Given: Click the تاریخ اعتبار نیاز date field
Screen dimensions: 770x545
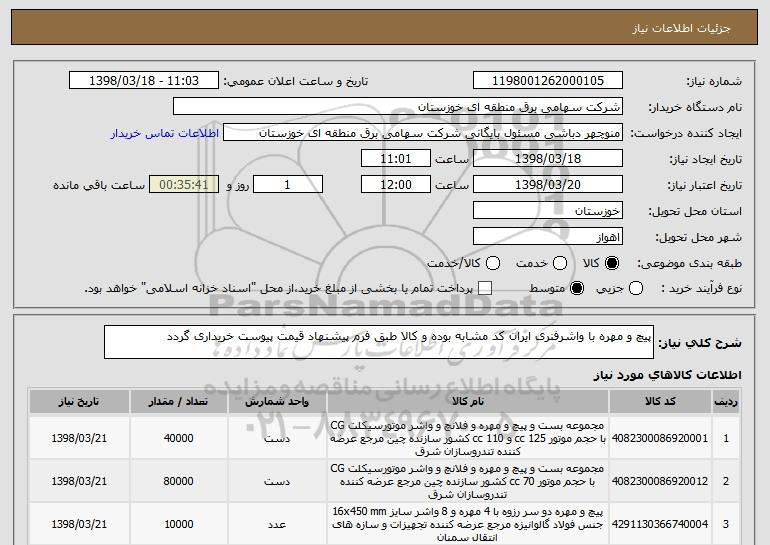Looking at the screenshot, I should coord(546,185).
